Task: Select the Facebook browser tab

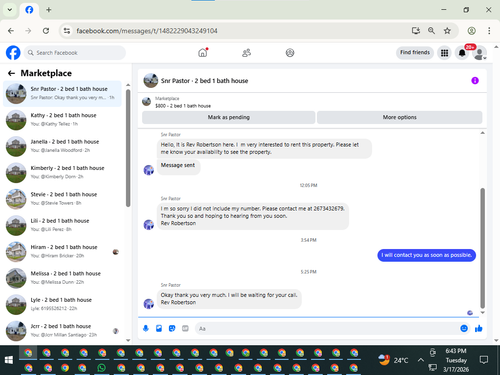Action: pos(29,10)
